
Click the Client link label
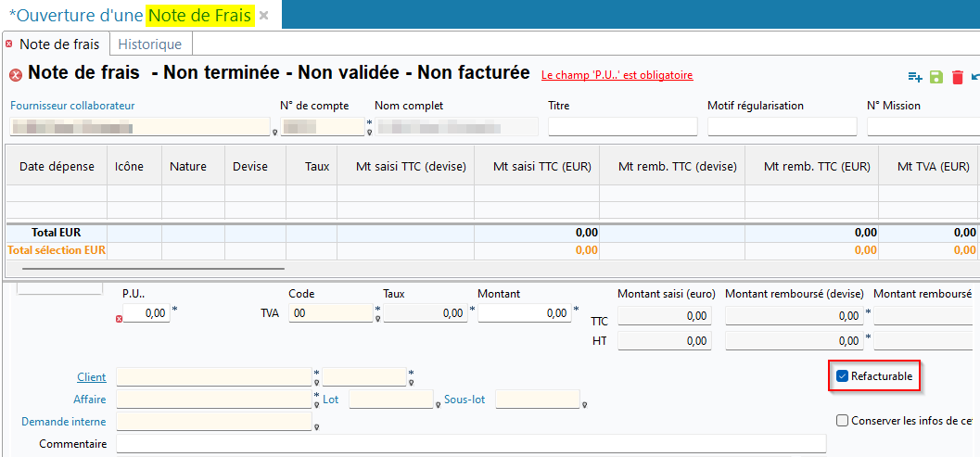point(91,377)
